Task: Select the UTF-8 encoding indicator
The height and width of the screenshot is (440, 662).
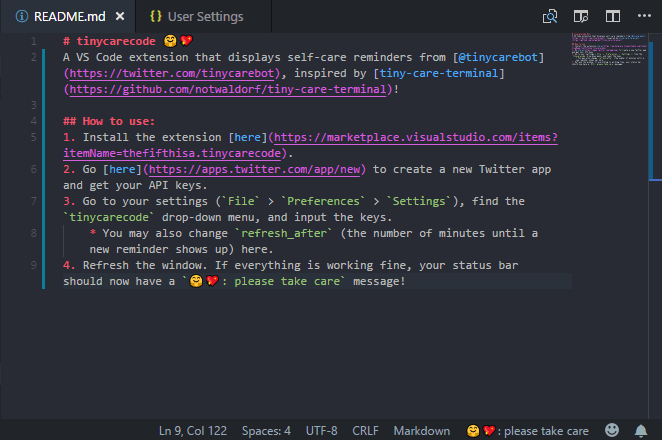Action: 321,431
